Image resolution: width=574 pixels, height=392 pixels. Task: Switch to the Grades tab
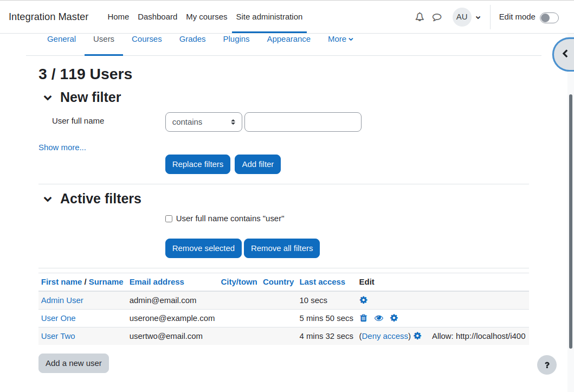192,39
